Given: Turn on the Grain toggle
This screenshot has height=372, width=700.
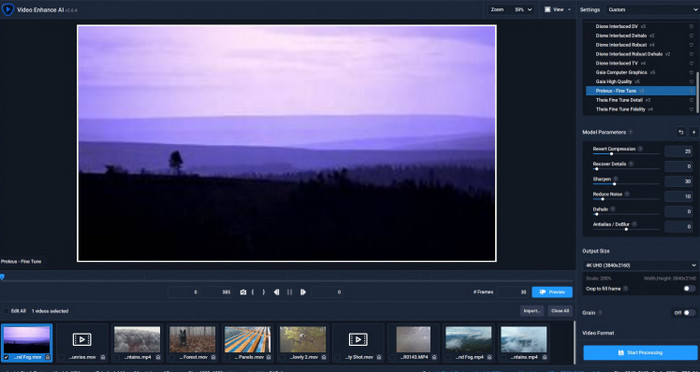Looking at the screenshot, I should click(x=689, y=313).
